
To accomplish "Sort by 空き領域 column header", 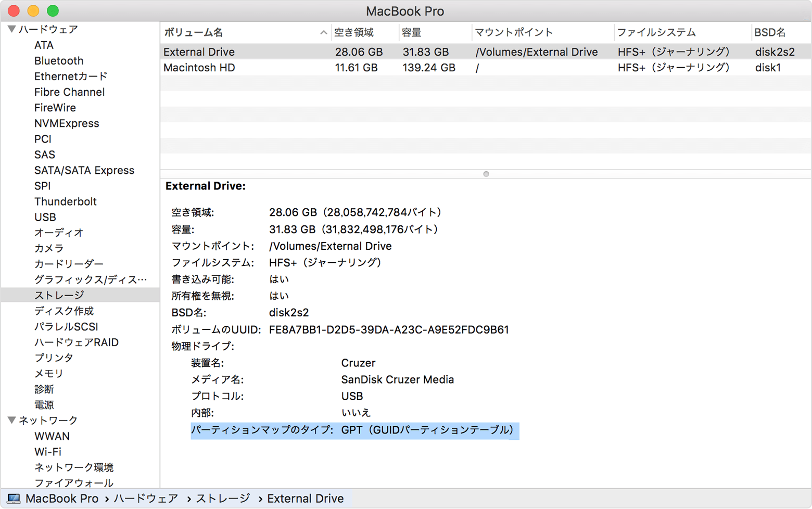I will [x=354, y=32].
